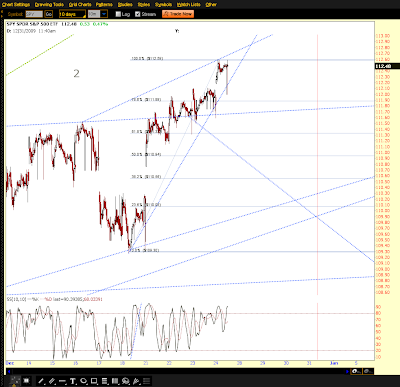Click the toolbar collapse arrows at left edge
Image resolution: width=400 pixels, height=387 pixels.
point(2,14)
